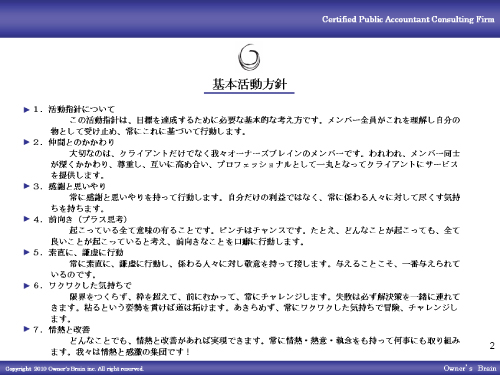Viewport: 500px width, 375px height.
Task: Click the line starting きます。粘るという姿勢
Action: (x=255, y=308)
